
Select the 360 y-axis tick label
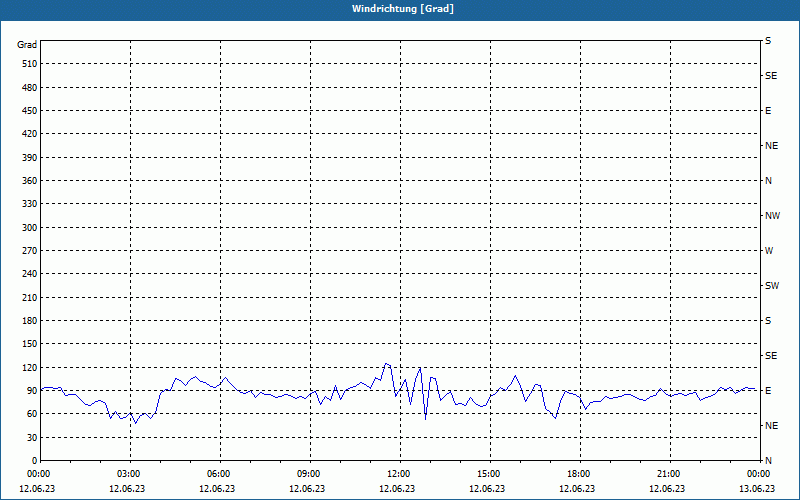click(30, 181)
